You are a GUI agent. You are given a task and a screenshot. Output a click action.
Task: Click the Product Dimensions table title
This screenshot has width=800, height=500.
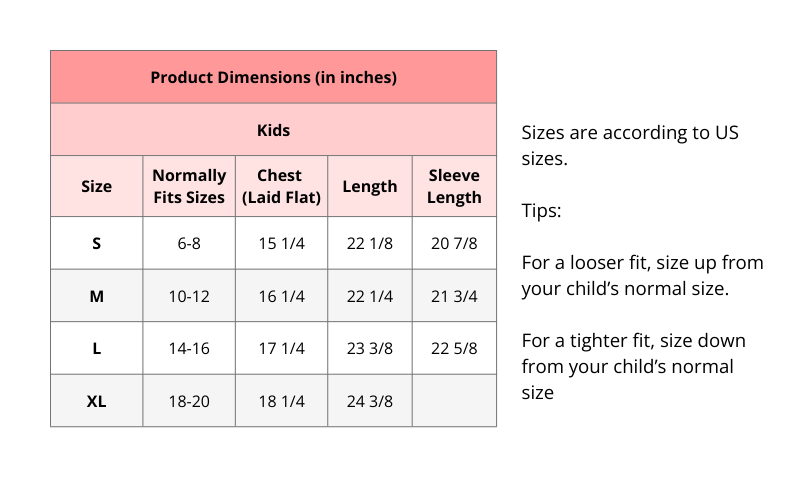[273, 77]
